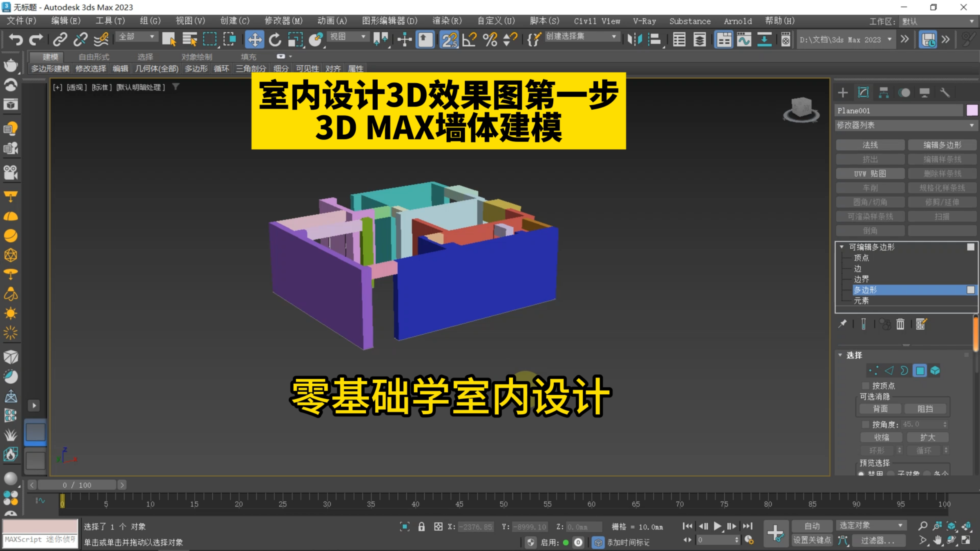Select the Edge sub-object icon
The image size is (980, 551).
click(x=889, y=371)
